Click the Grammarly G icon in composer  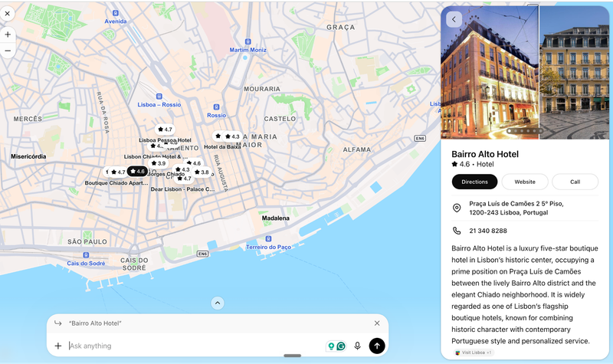click(x=341, y=346)
